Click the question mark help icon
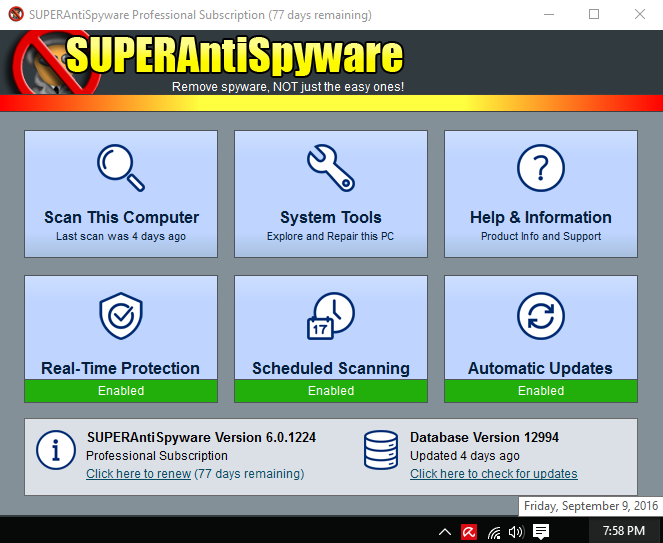The width and height of the screenshot is (663, 543). tap(541, 168)
